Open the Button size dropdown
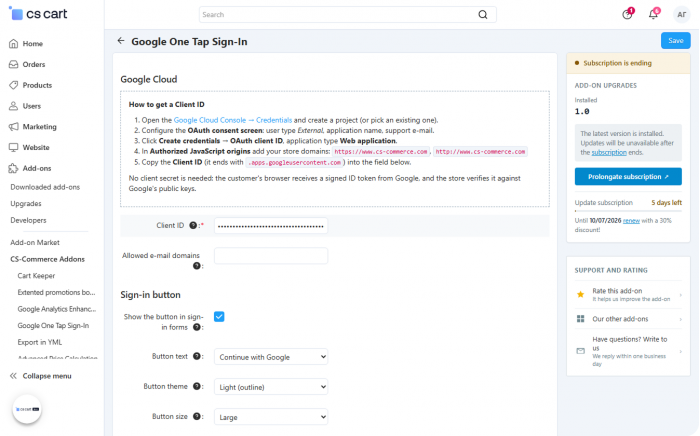The image size is (700, 436). 271,417
